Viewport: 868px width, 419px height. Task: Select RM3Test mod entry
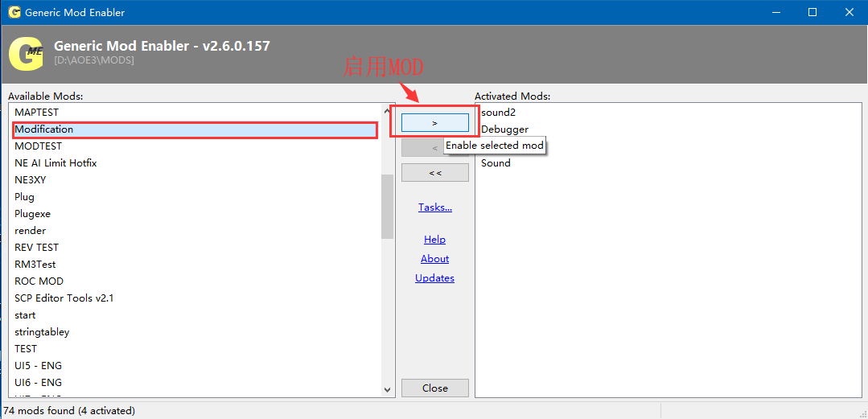195,265
